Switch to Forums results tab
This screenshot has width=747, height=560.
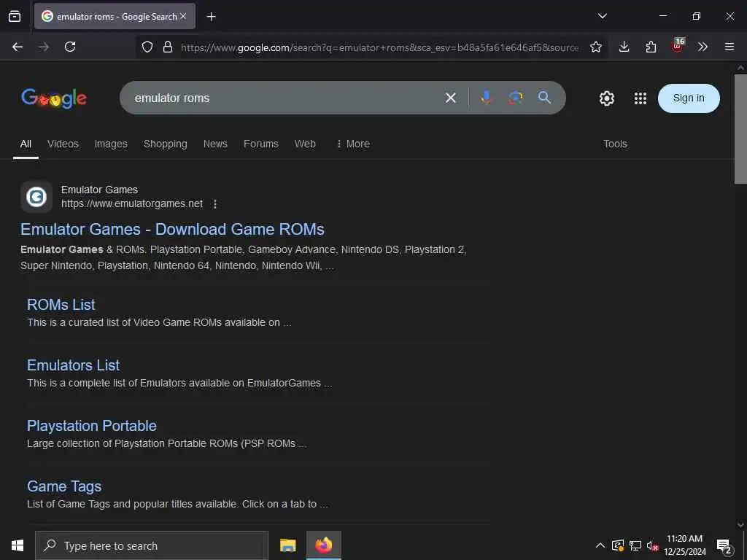coord(260,144)
